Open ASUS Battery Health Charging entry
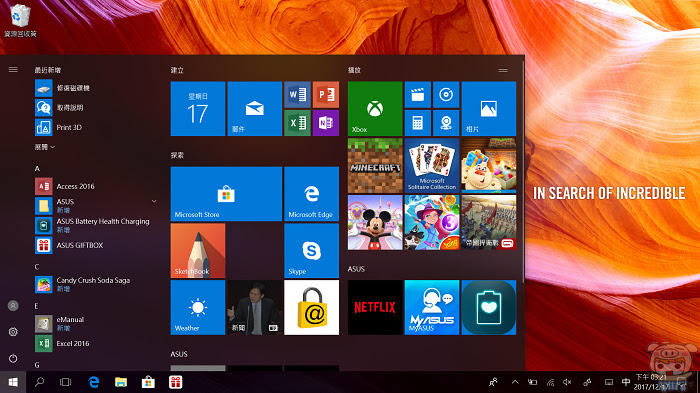 point(96,226)
